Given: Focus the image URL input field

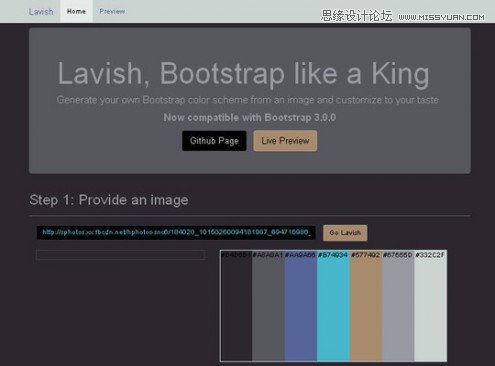Looking at the screenshot, I should point(176,233).
